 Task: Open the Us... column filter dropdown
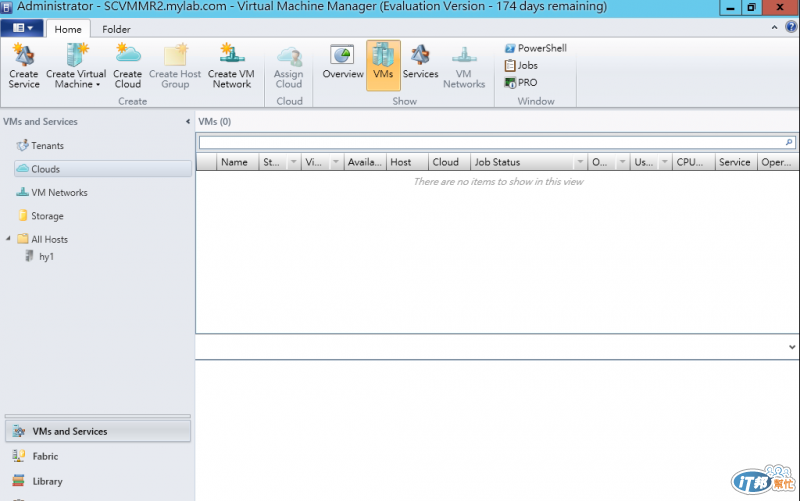point(664,162)
